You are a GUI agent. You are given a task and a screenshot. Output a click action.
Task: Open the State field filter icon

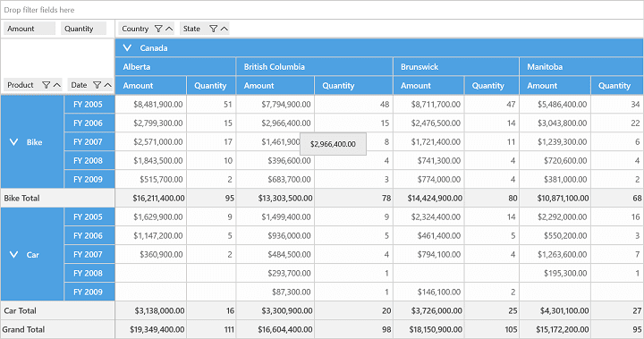click(213, 29)
